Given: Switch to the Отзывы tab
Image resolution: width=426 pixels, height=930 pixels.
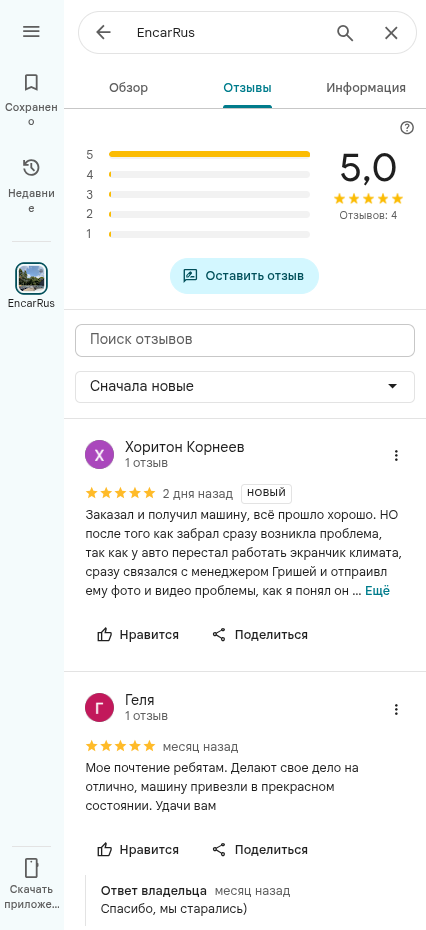Looking at the screenshot, I should [247, 88].
